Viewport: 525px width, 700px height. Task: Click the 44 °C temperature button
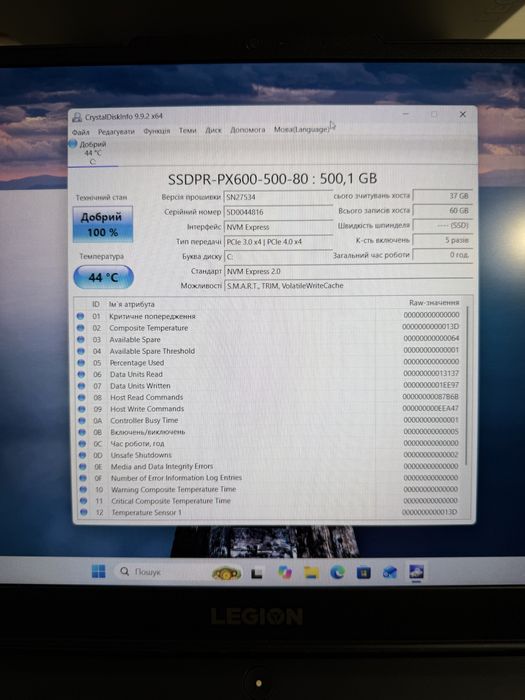[103, 277]
